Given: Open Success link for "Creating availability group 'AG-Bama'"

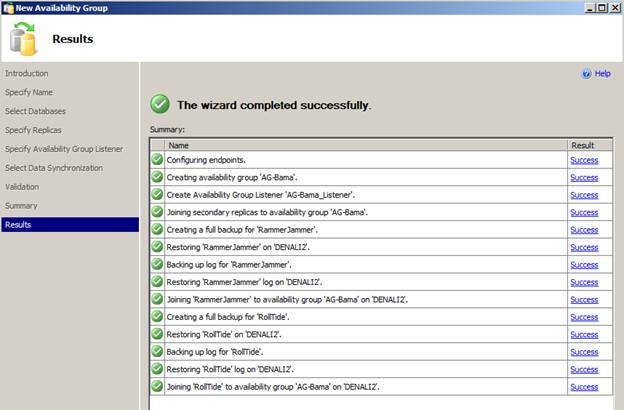Looking at the screenshot, I should click(584, 178).
